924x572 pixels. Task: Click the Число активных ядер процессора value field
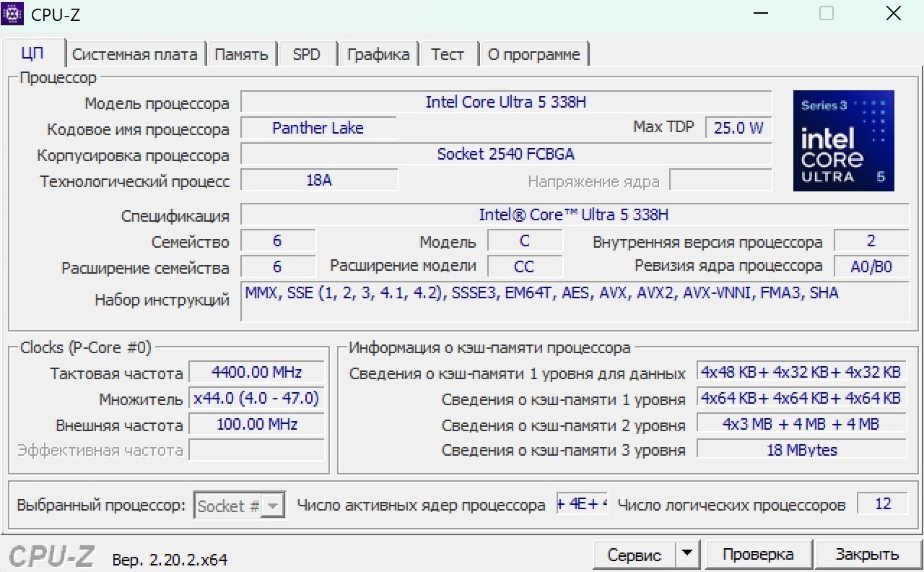(x=582, y=504)
